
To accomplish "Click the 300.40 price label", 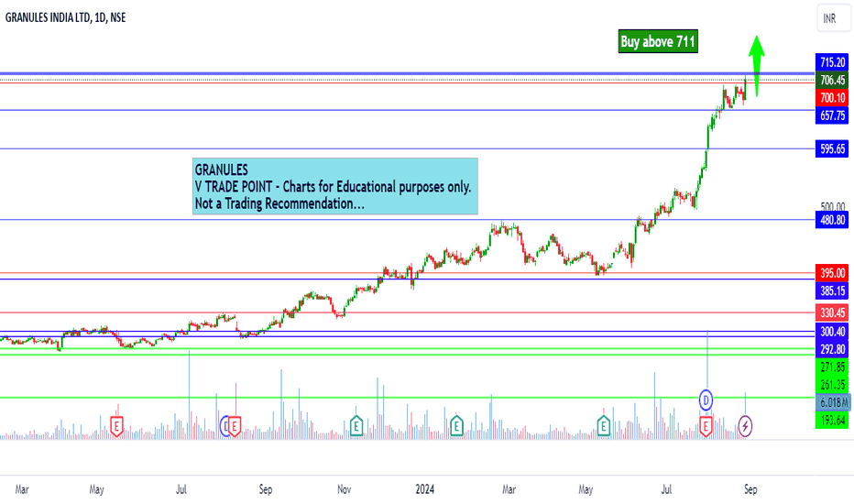I will (832, 332).
